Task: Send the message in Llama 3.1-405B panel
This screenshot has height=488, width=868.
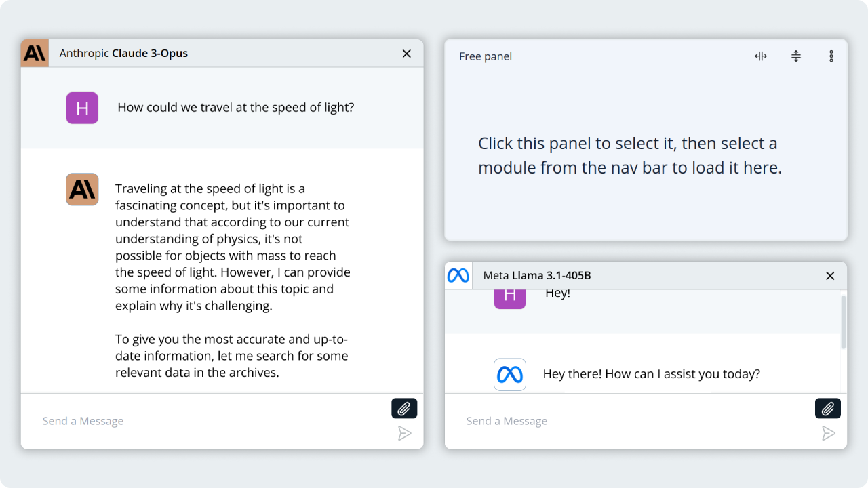Action: pyautogui.click(x=828, y=434)
